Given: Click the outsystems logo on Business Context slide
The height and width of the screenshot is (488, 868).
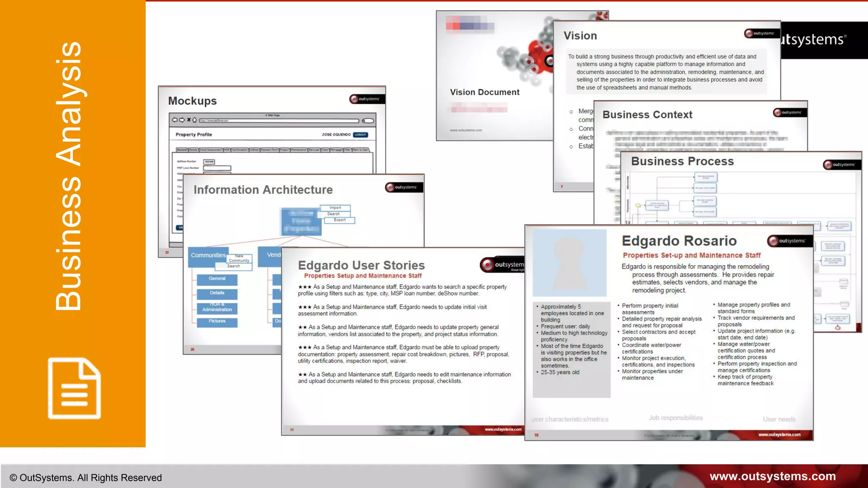Looking at the screenshot, I should [790, 112].
